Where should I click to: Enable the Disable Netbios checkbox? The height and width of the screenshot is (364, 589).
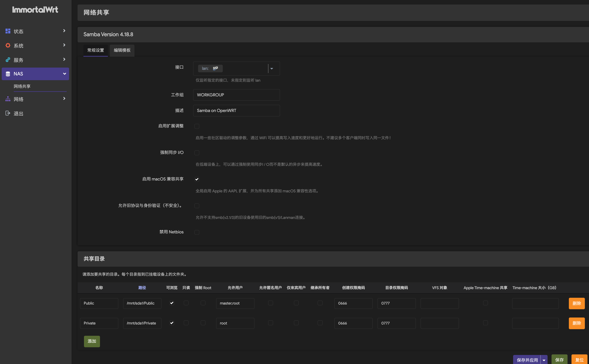pos(197,232)
